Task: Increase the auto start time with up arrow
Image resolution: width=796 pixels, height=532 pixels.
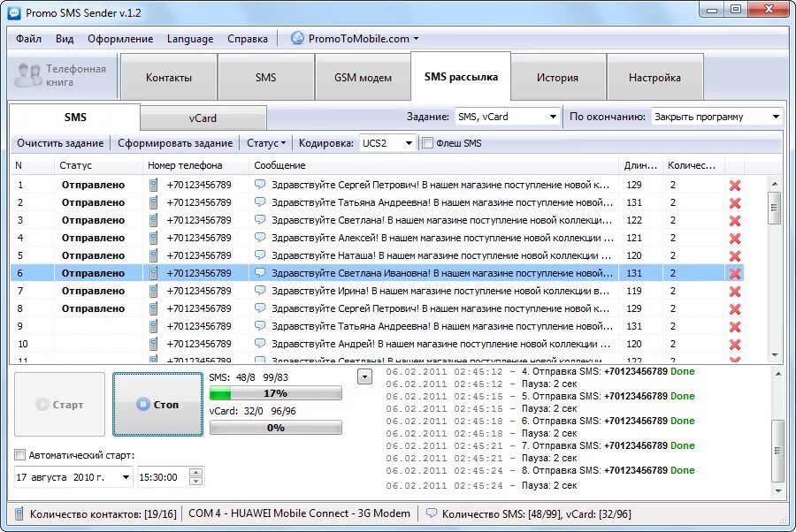Action: pos(195,472)
